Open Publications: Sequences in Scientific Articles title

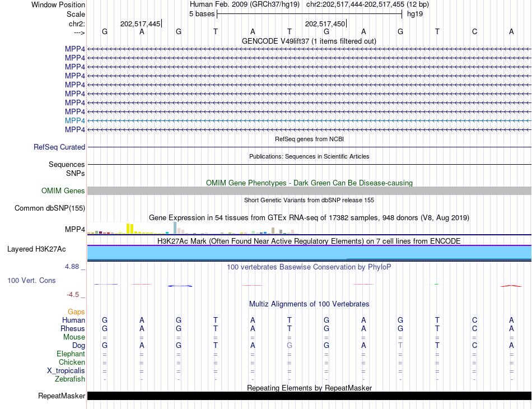(x=309, y=156)
